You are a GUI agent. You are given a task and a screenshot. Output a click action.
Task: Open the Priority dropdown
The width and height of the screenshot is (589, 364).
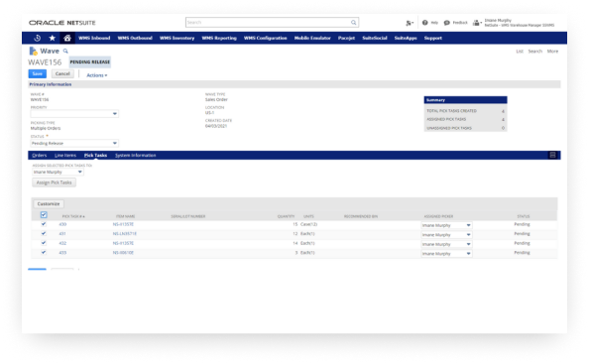click(x=74, y=113)
